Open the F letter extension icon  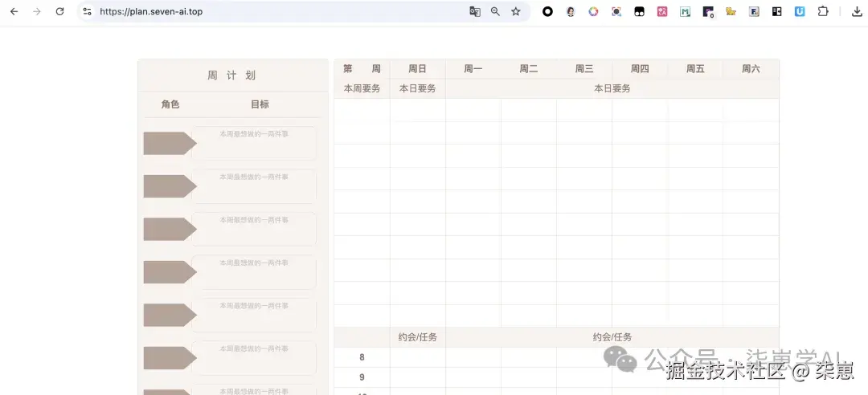[754, 11]
